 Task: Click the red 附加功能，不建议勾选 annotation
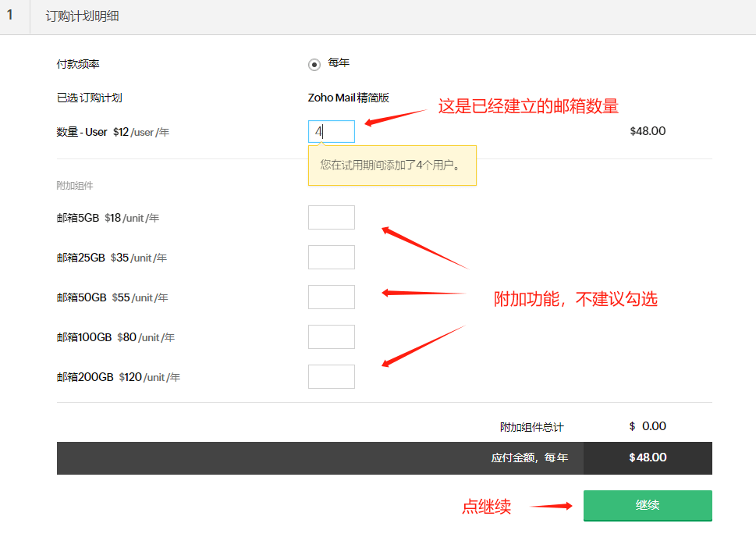click(x=576, y=298)
